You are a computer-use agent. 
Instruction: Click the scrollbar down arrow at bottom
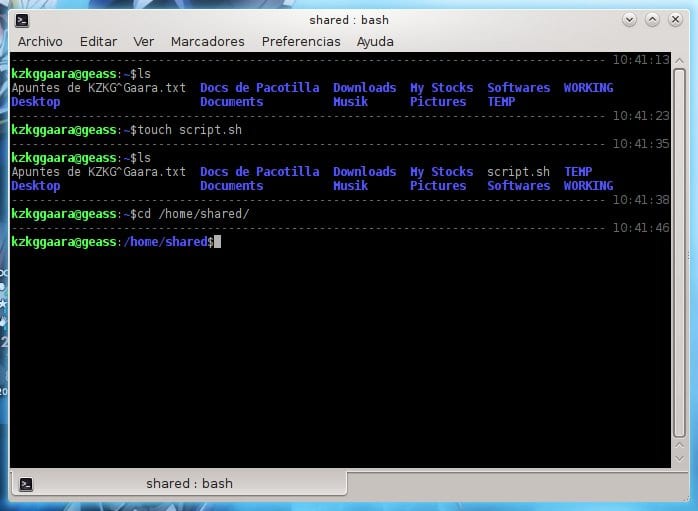tap(679, 458)
